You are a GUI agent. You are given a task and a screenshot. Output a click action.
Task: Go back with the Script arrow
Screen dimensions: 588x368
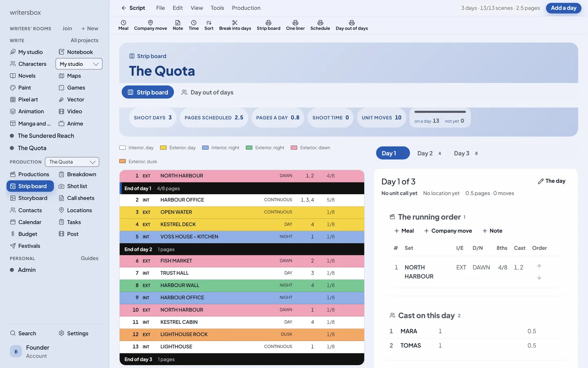(133, 8)
